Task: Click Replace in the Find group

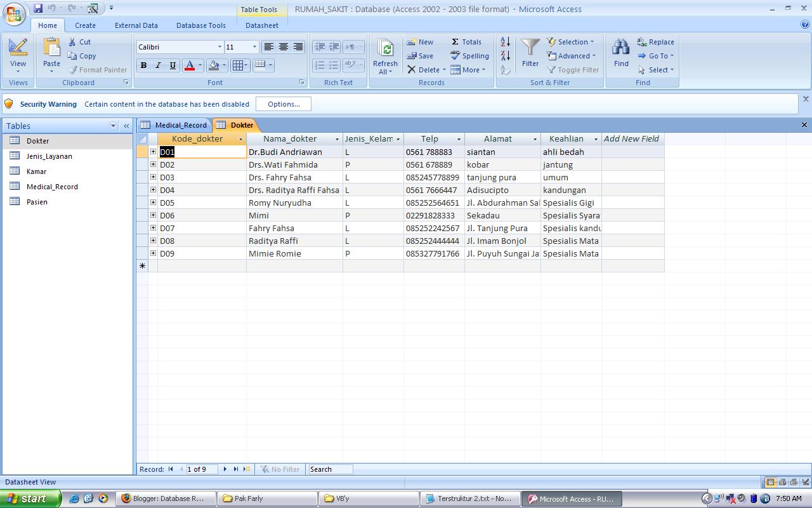Action: click(x=656, y=42)
